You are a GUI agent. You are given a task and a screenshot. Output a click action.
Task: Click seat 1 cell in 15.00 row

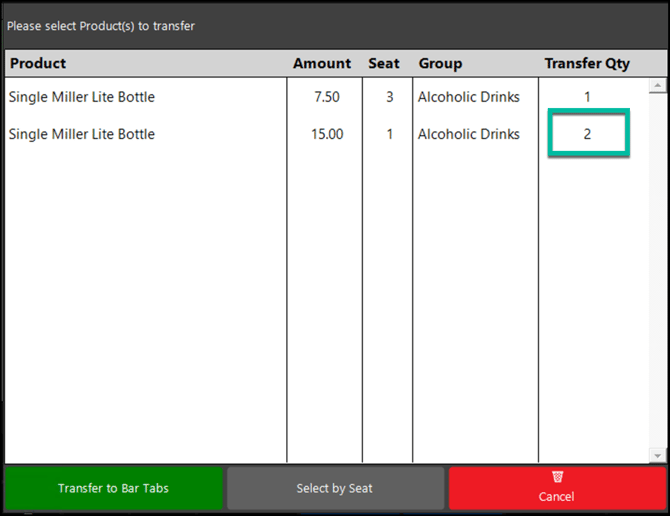coord(389,134)
